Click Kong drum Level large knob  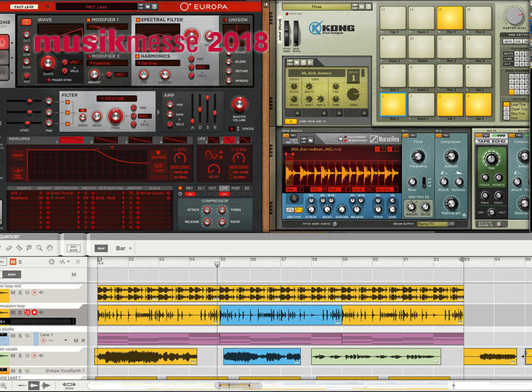(353, 94)
